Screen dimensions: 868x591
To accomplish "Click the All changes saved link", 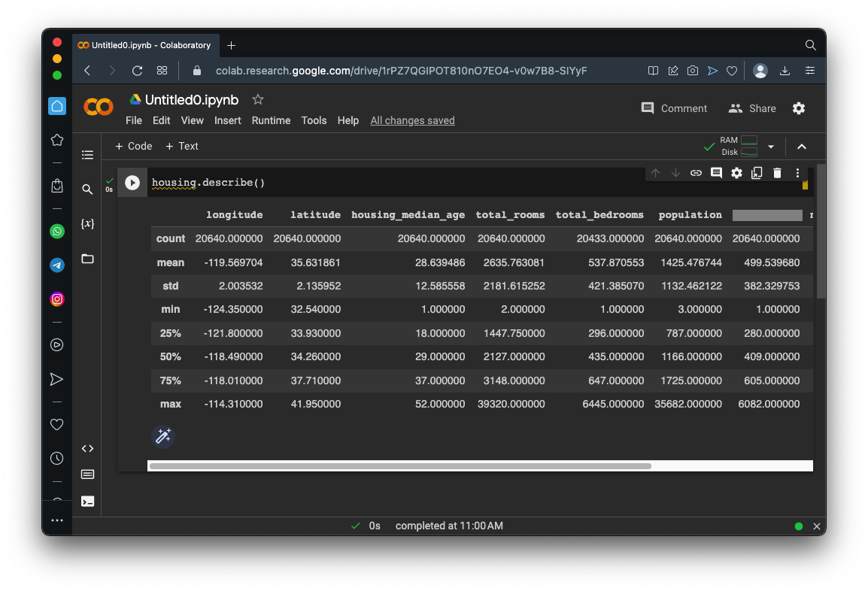I will pyautogui.click(x=412, y=120).
